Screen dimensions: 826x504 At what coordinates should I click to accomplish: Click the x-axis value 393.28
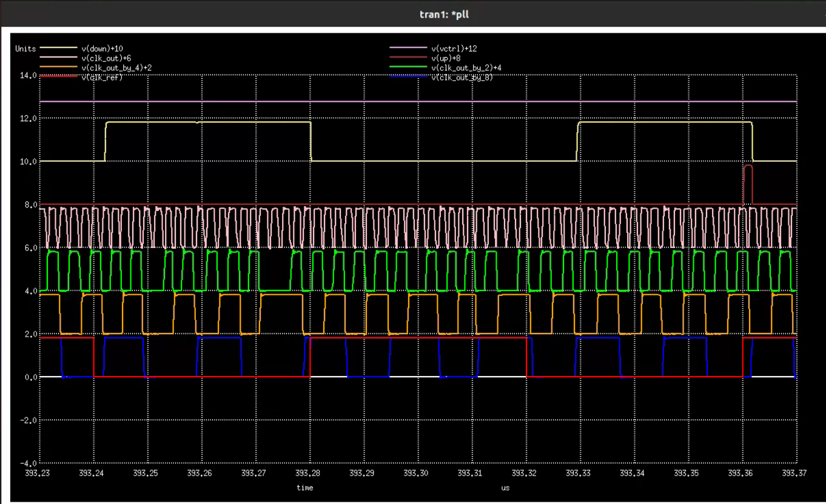309,474
